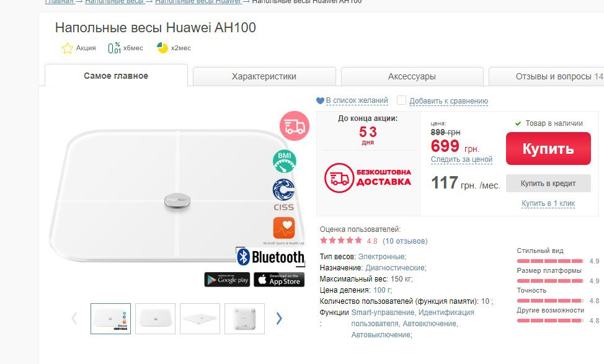This screenshot has height=364, width=604.
Task: Open the Следить за ценой link
Action: click(x=461, y=159)
